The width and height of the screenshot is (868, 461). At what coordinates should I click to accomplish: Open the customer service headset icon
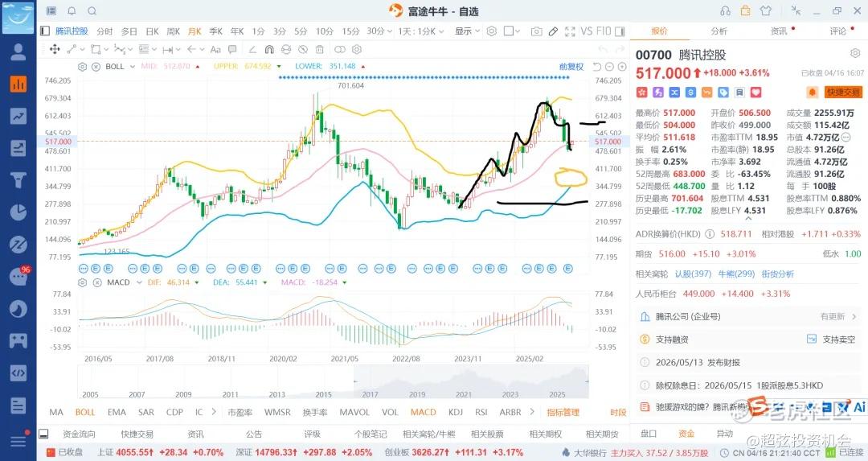[726, 11]
